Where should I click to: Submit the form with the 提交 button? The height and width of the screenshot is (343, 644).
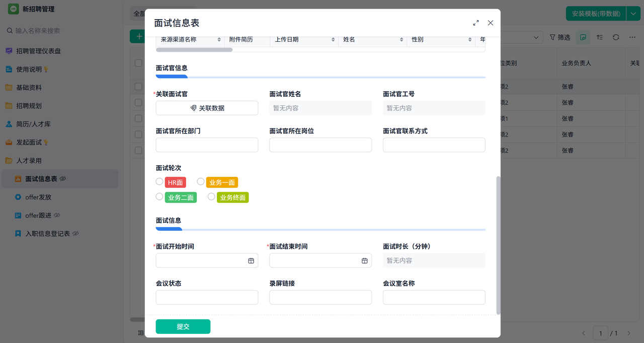(183, 326)
